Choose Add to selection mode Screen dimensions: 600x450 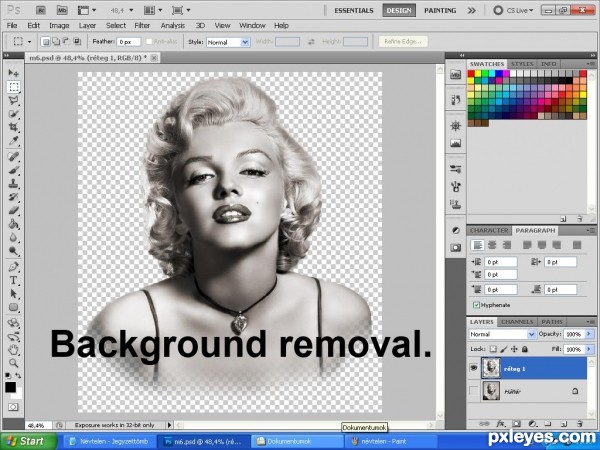56,41
